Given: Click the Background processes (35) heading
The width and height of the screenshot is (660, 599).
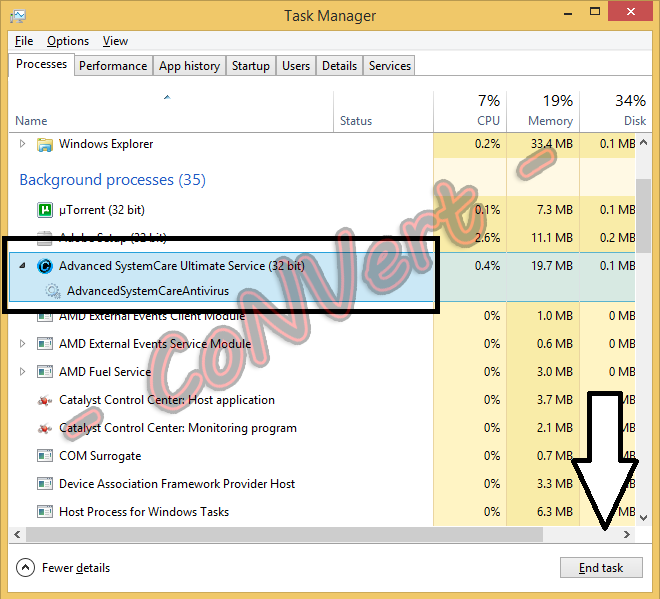Looking at the screenshot, I should click(x=112, y=180).
